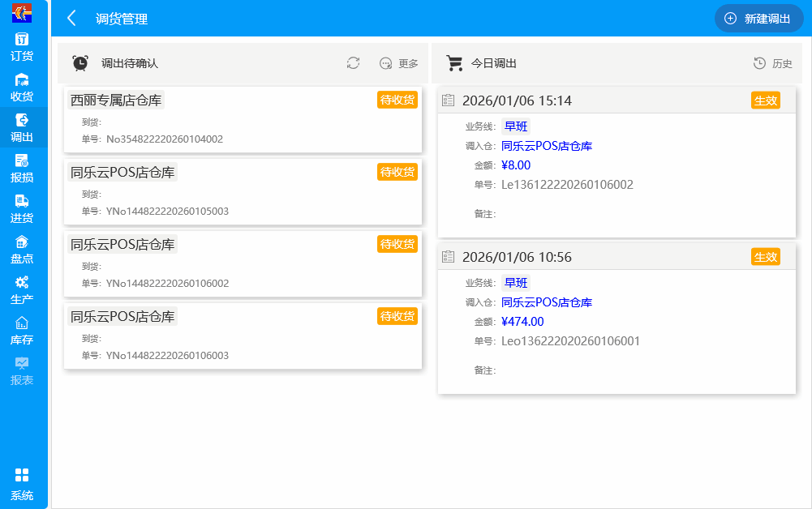Click 待收货 badge on 西丽专属店仓库 card
Screen dimensions: 812x509
[x=397, y=100]
